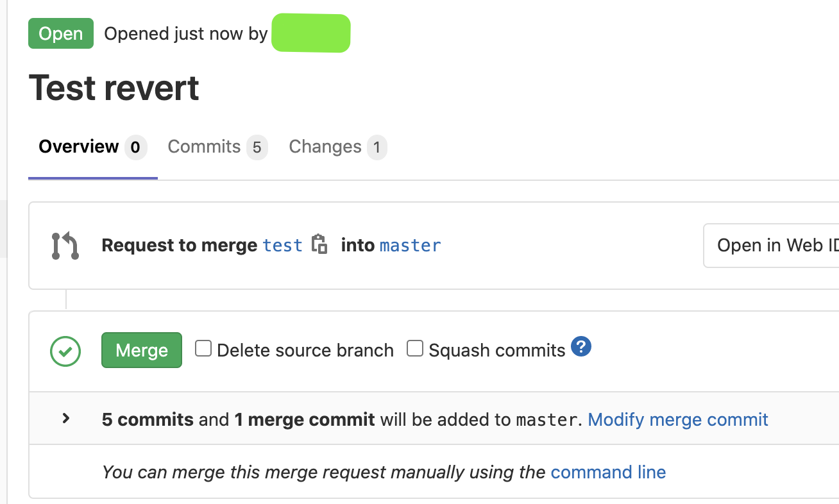Click the green ready-to-merge check icon
Image resolution: width=839 pixels, height=504 pixels.
(x=65, y=351)
